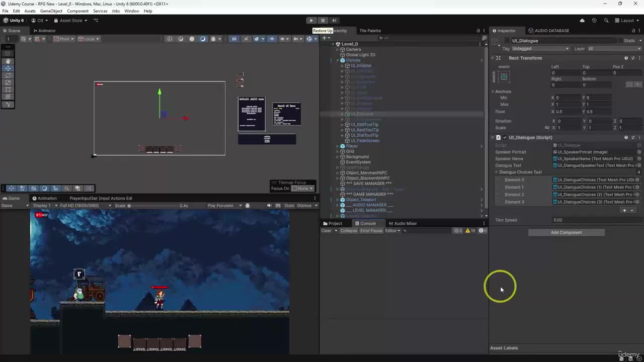Click the Text Speed input field
644x362 pixels.
pos(597,220)
